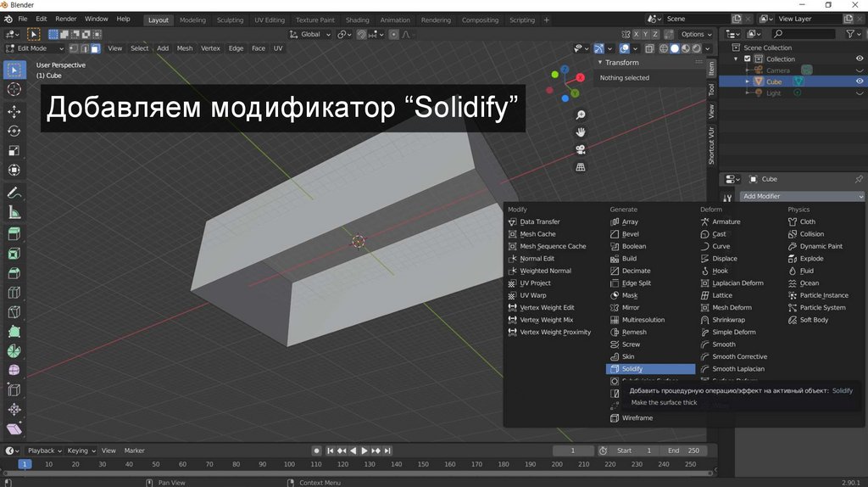
Task: Click the Jump to End playback icon
Action: 387,451
